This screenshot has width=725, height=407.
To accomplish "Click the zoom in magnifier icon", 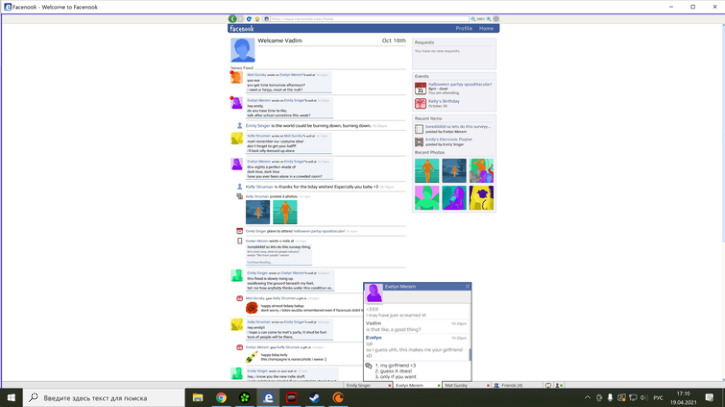I will tap(489, 19).
